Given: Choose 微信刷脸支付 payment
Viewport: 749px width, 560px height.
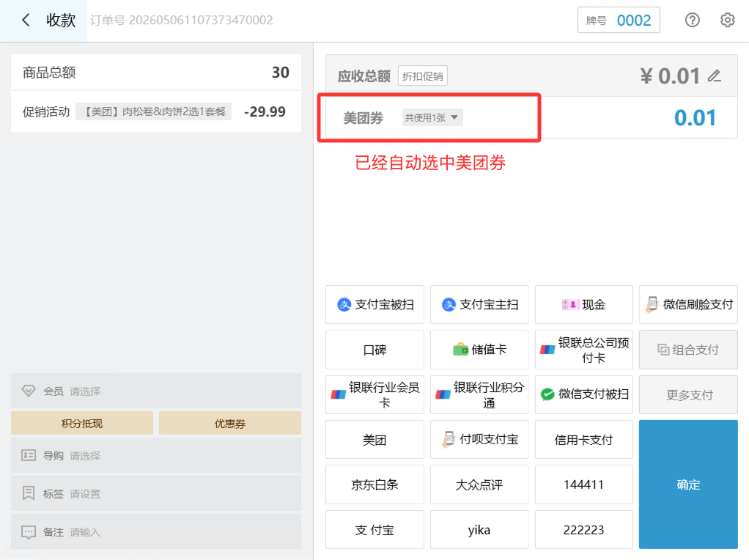Looking at the screenshot, I should 688,304.
